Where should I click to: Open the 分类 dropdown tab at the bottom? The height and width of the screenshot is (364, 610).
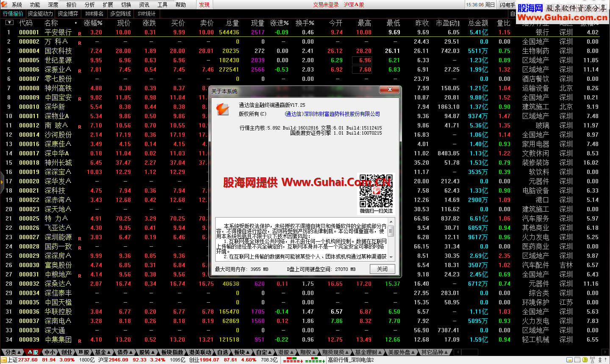[13, 352]
